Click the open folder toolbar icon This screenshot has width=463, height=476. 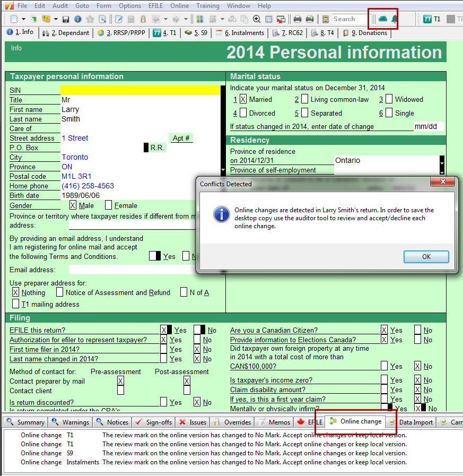tap(46, 19)
